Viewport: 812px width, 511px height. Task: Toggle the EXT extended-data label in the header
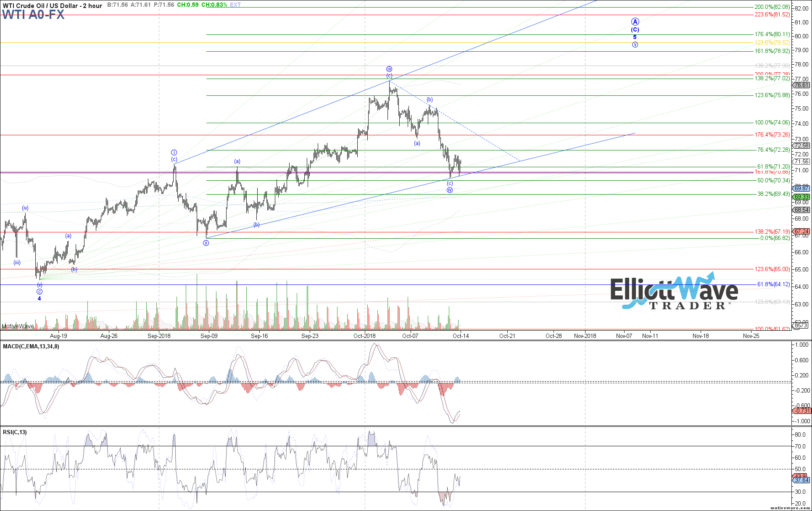[x=235, y=5]
